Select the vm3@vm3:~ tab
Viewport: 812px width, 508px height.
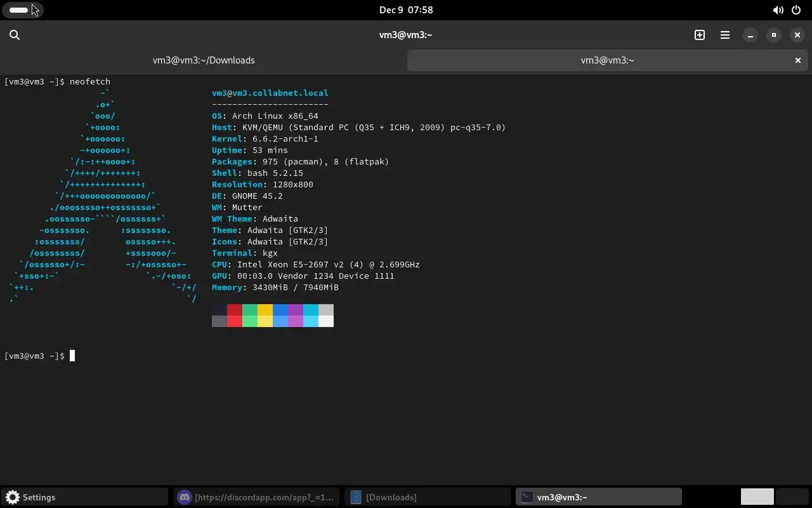[608, 60]
